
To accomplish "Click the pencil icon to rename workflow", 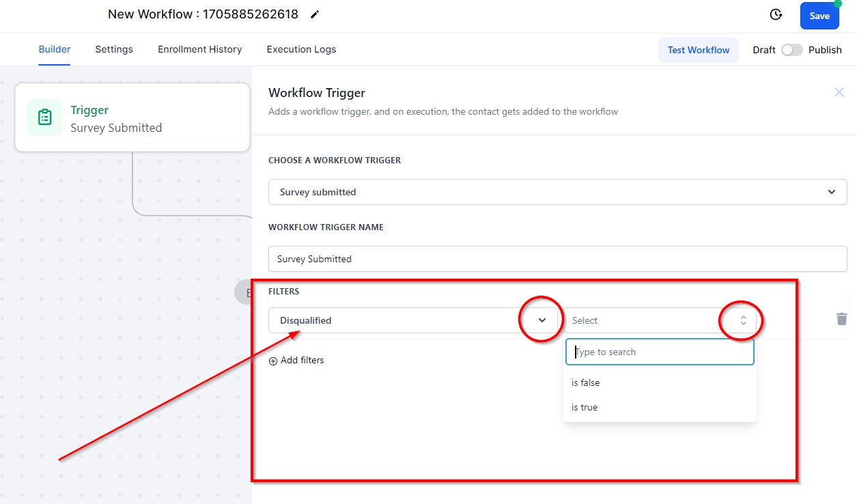I will (x=314, y=15).
